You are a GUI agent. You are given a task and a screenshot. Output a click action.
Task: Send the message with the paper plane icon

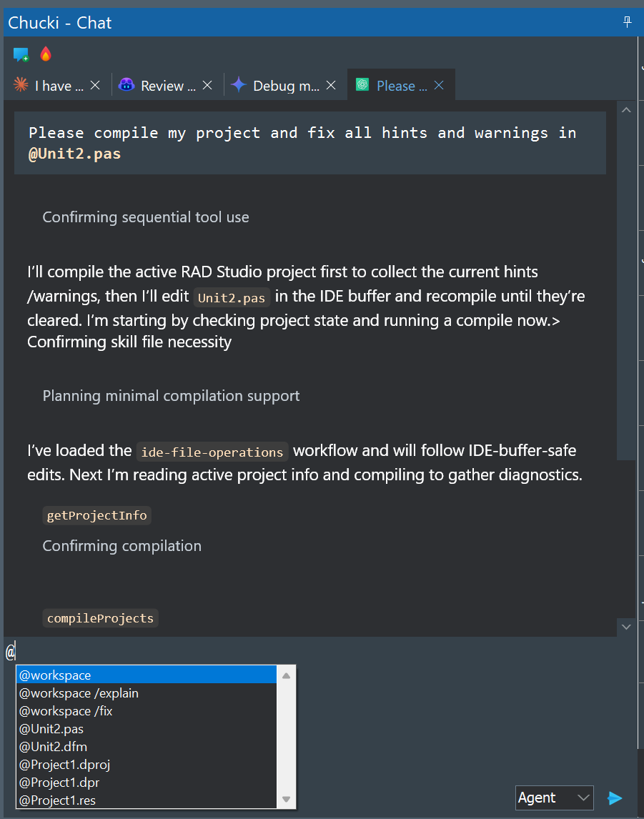click(615, 798)
